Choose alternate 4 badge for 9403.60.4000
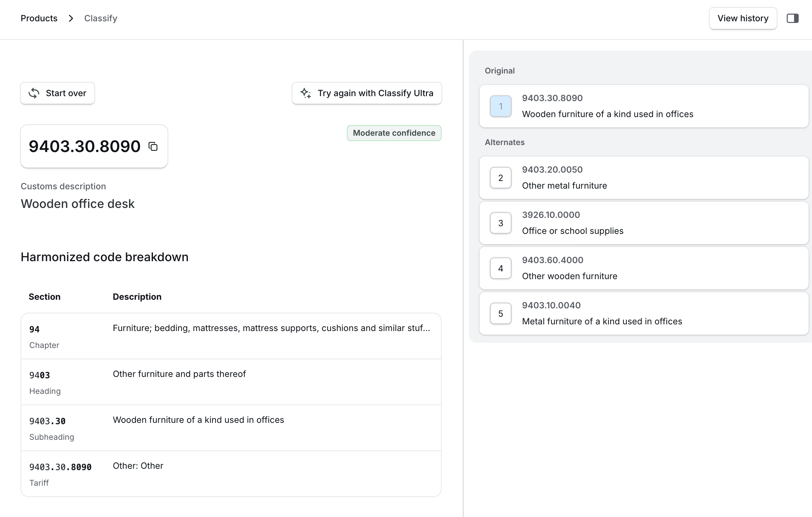Screen dimensions: 812x517 [x=500, y=268]
